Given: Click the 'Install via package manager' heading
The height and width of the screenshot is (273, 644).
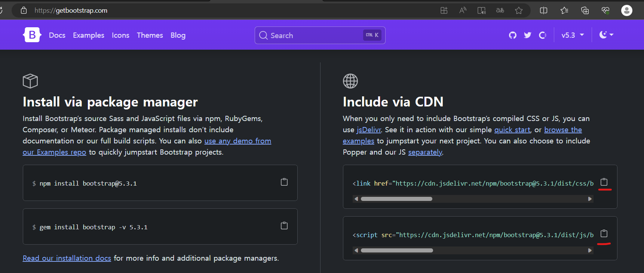Looking at the screenshot, I should [110, 102].
